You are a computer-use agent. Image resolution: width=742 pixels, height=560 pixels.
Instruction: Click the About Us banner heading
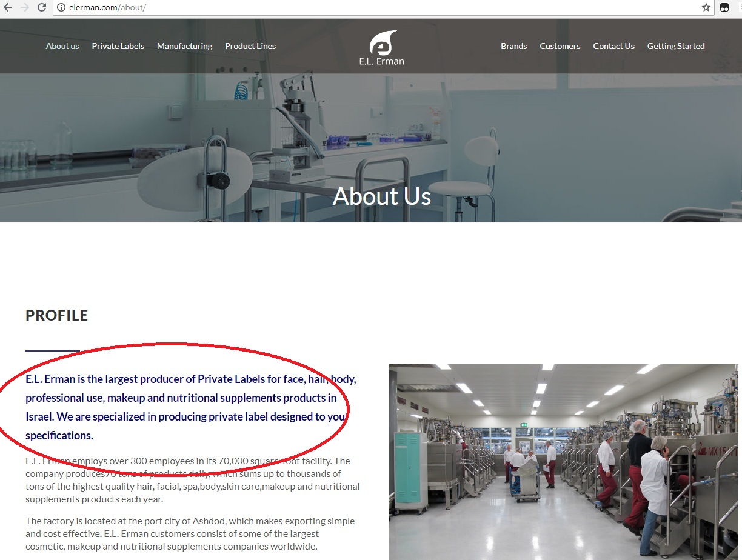click(x=382, y=196)
